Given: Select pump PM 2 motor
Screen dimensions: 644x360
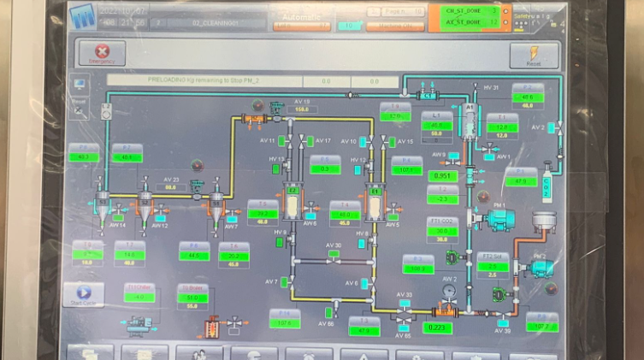Looking at the screenshot, I should [541, 269].
